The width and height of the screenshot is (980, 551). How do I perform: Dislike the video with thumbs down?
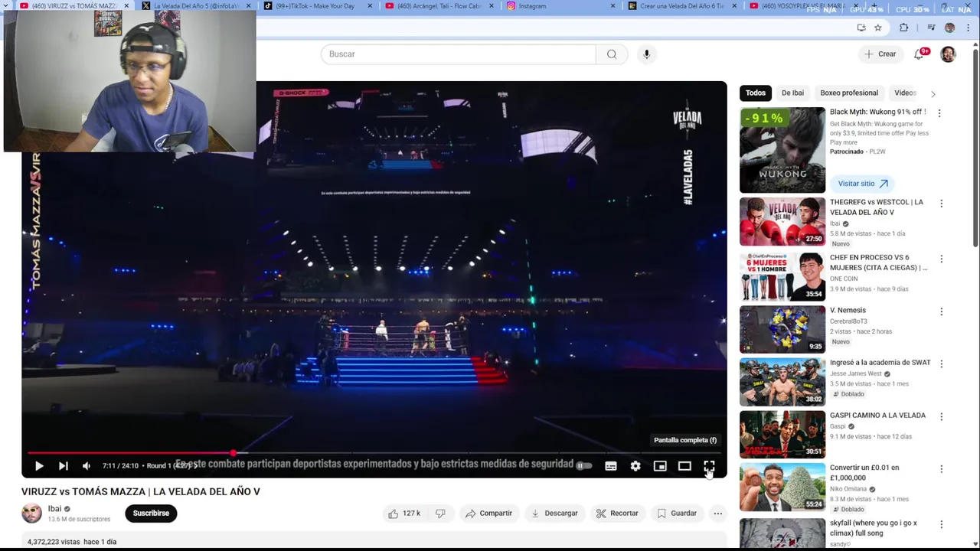point(440,514)
